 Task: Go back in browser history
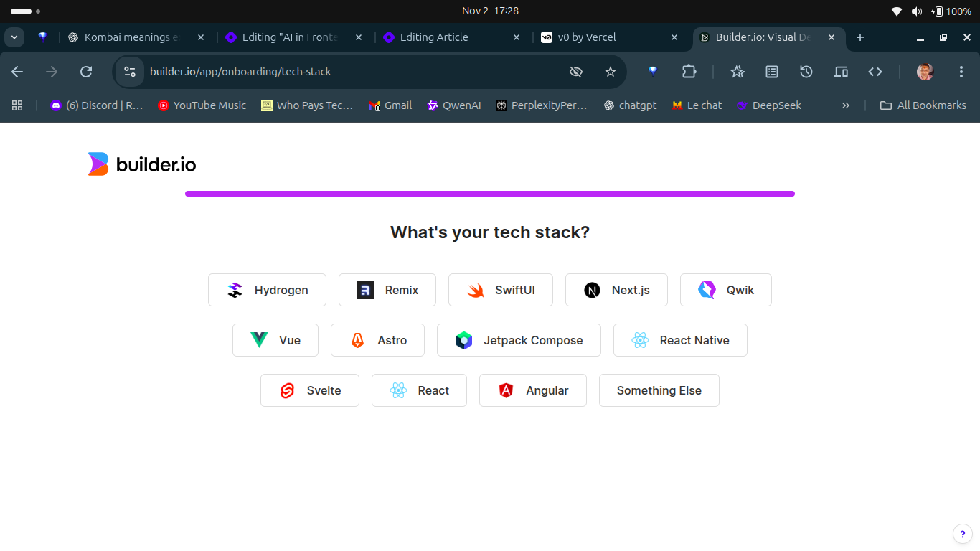[17, 72]
